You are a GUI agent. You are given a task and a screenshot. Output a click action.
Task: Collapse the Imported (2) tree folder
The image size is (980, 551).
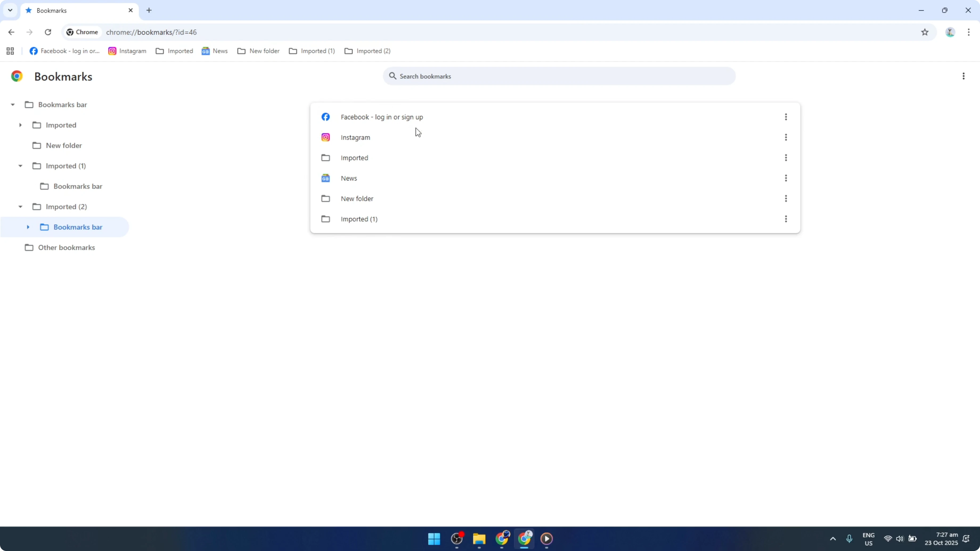pos(20,207)
